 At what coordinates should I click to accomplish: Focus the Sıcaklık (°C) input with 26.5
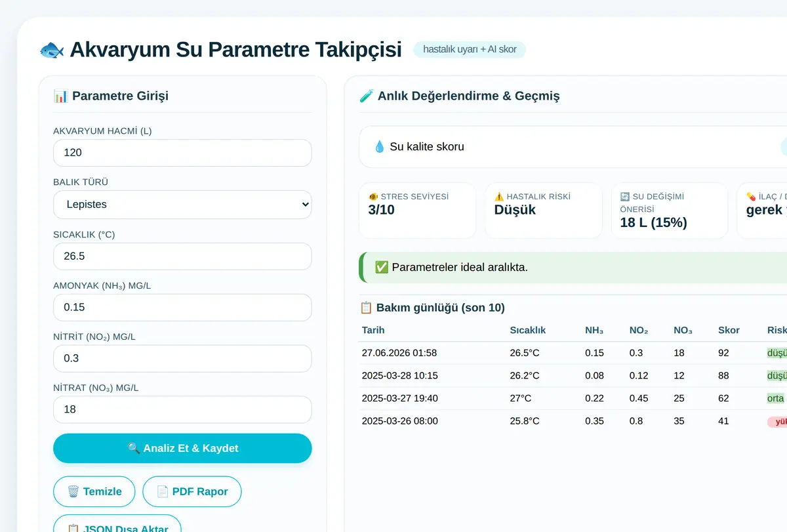click(x=182, y=256)
